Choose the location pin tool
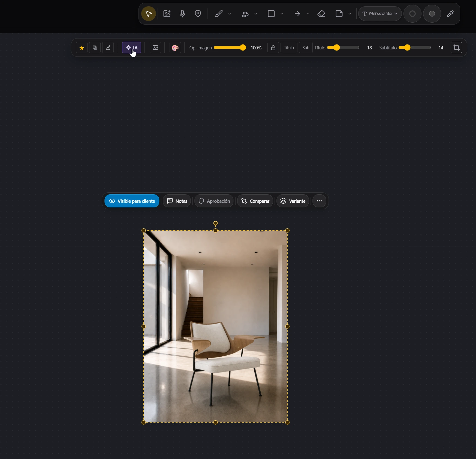This screenshot has width=476, height=459. pos(198,14)
